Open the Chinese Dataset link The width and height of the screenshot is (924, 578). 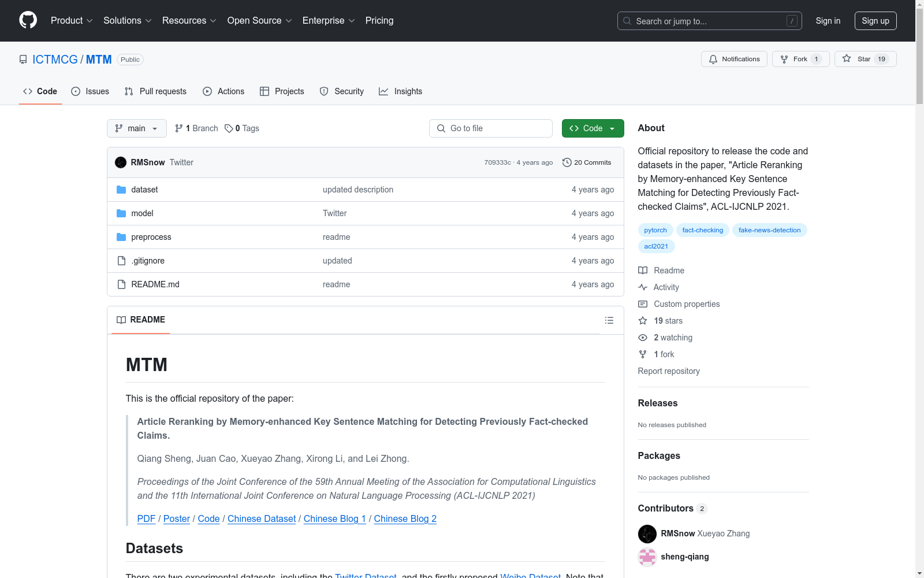262,519
